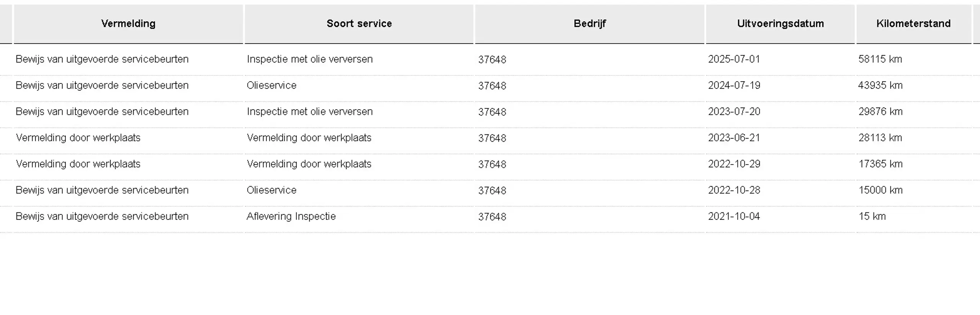Screen dimensions: 980x315
Task: Click the 15 km mileage cell
Action: [x=872, y=217]
